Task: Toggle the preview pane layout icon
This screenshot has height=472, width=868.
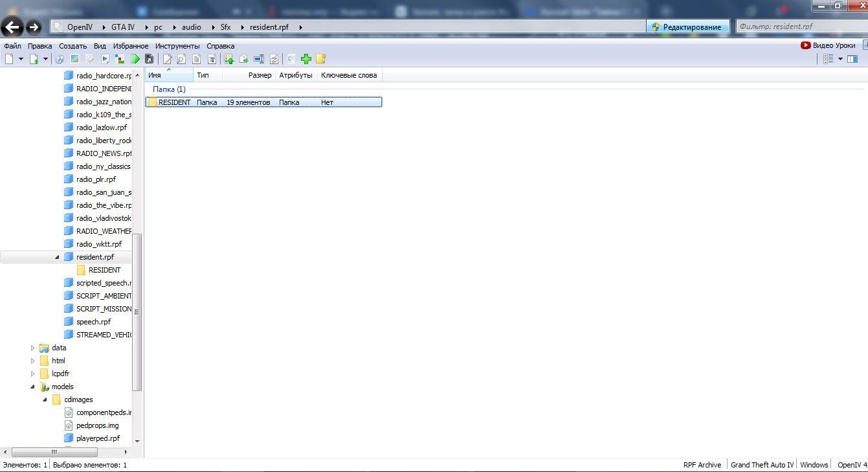Action: click(852, 59)
